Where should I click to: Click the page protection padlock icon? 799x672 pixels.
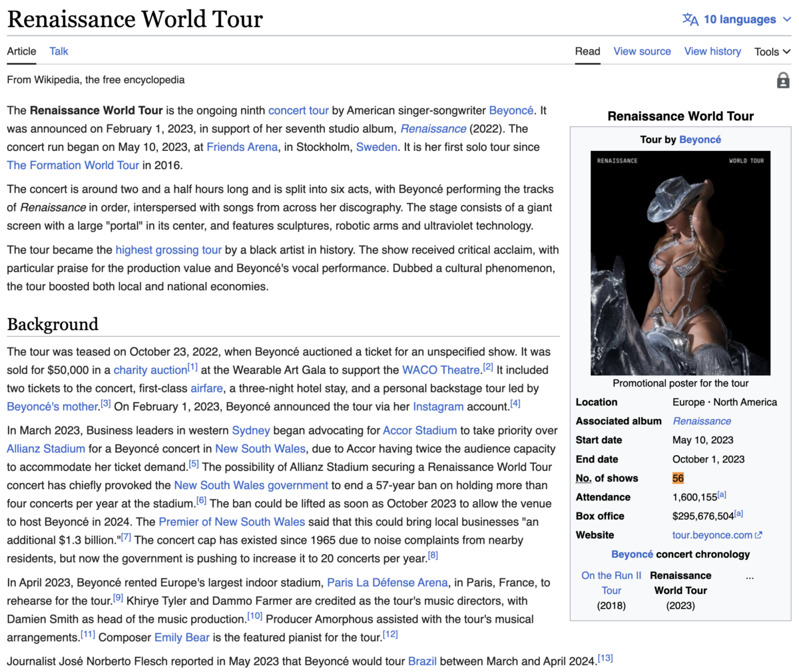click(x=783, y=81)
